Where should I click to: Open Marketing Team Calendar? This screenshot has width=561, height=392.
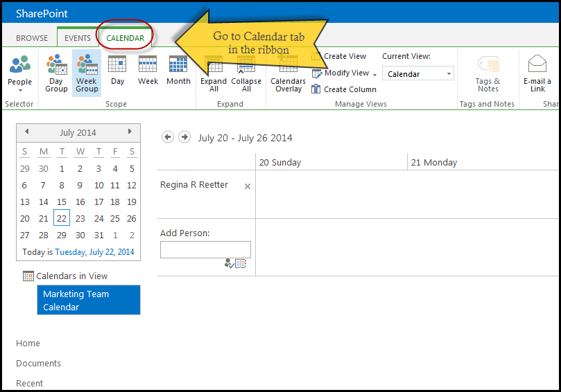pos(89,300)
